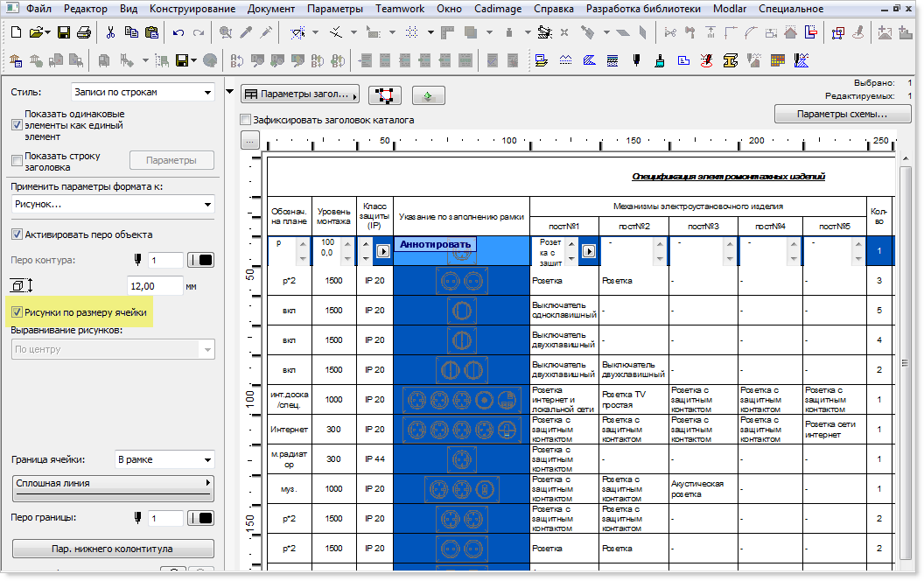Click the Paste clipboard icon
The height and width of the screenshot is (581, 924).
click(152, 32)
